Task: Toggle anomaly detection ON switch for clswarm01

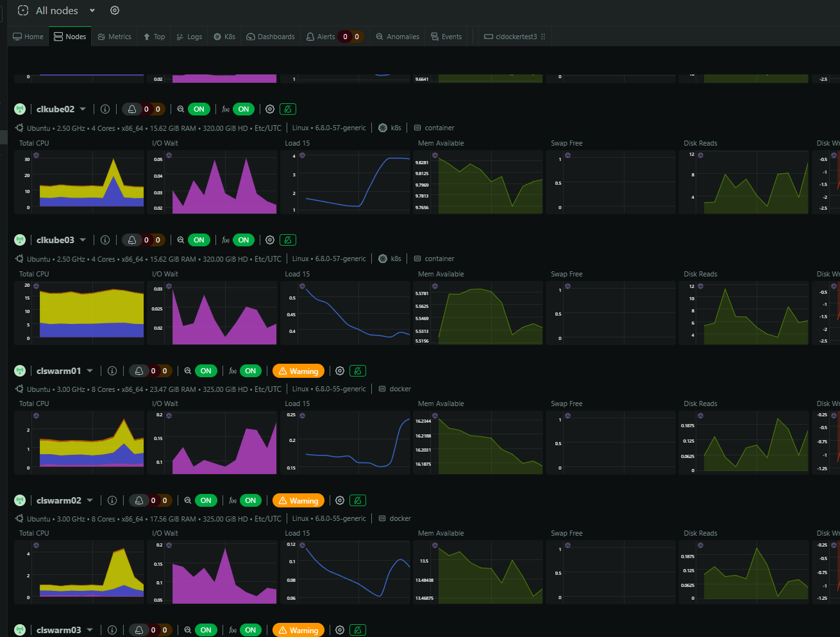Action: click(205, 371)
